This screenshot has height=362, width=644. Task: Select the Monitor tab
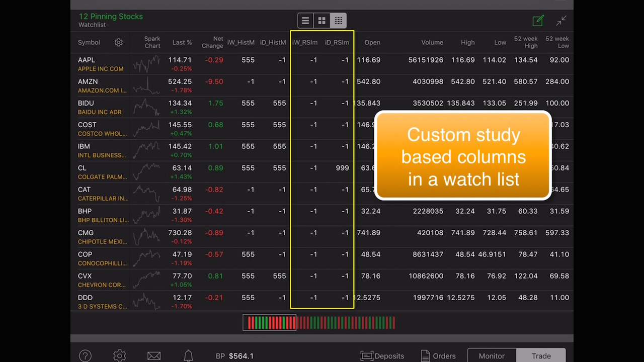492,355
